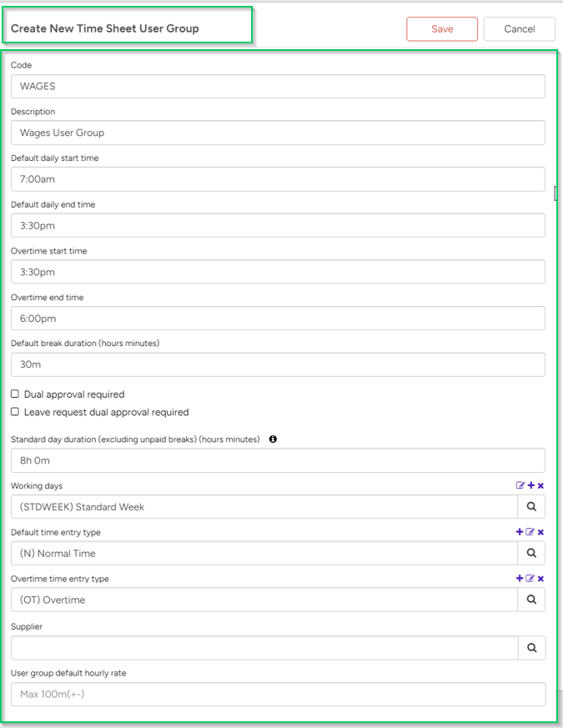Click the Dual approval required label text
563x728 pixels.
coord(74,394)
